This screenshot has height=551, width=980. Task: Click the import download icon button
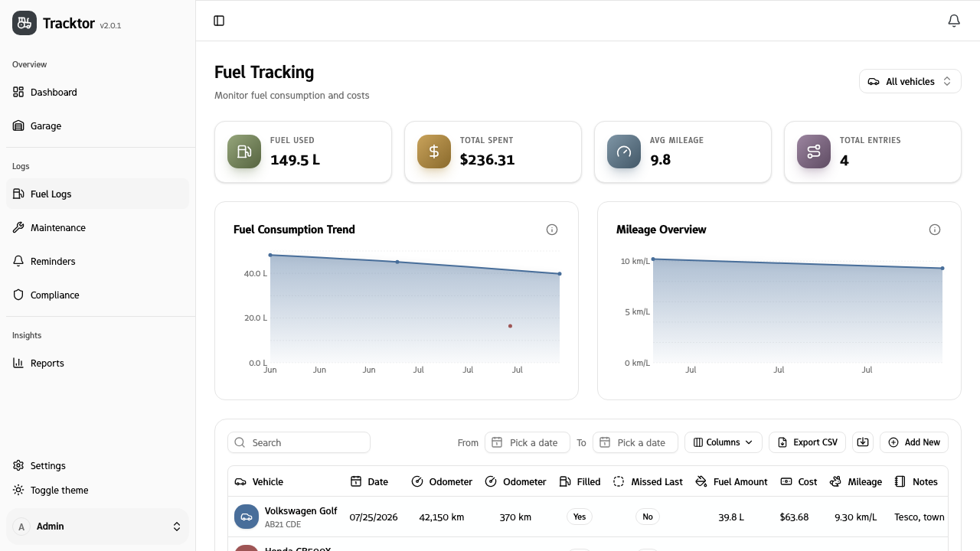[863, 442]
